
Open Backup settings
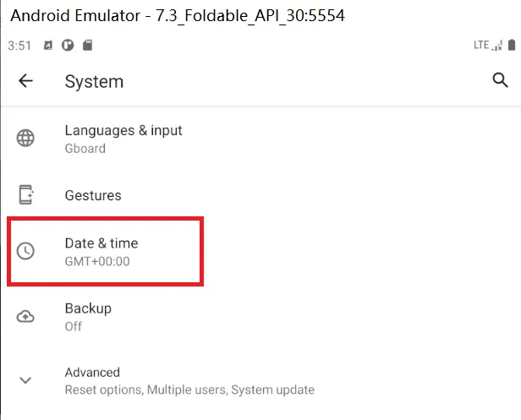pos(260,317)
